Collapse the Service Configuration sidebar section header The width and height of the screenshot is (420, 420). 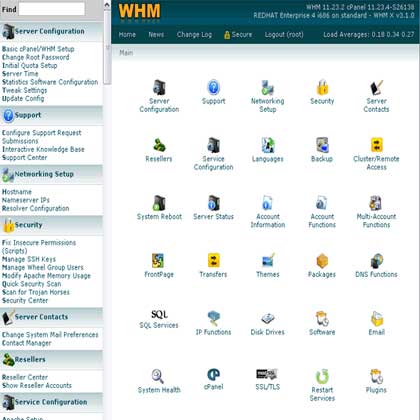point(51,402)
